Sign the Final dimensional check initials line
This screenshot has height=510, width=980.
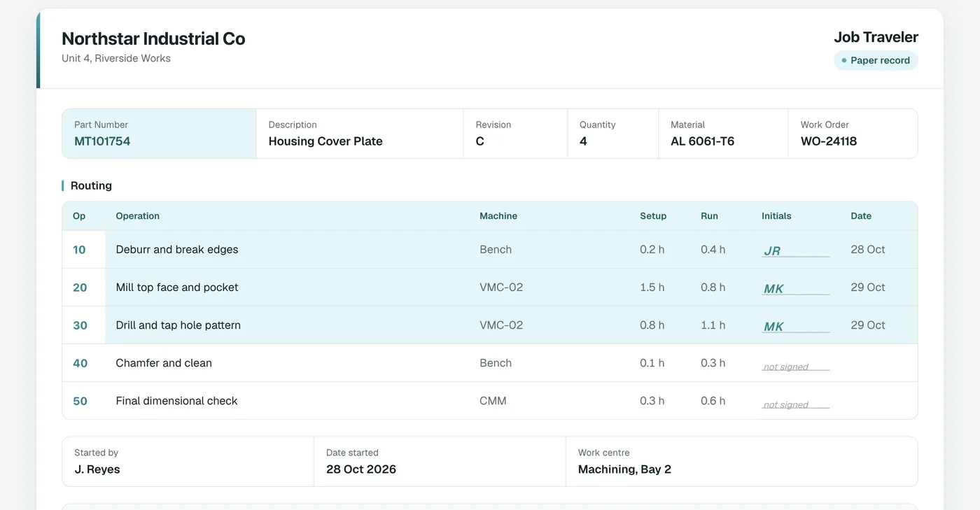[795, 404]
